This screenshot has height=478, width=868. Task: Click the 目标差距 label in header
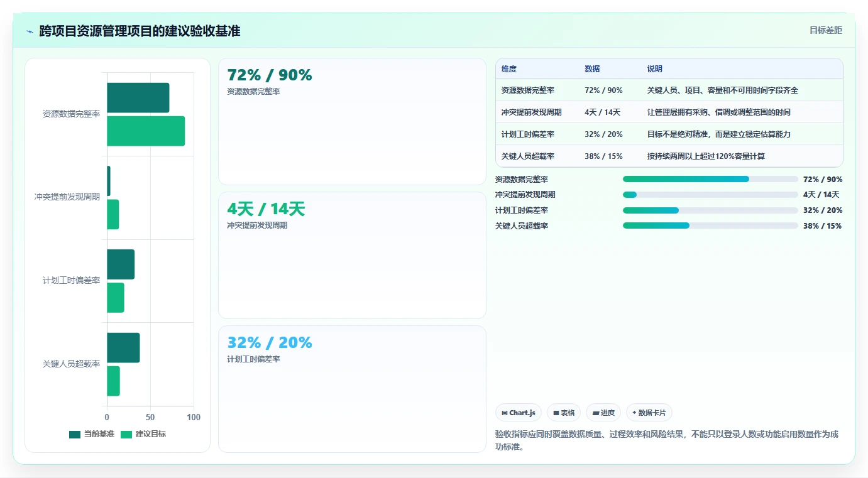825,30
